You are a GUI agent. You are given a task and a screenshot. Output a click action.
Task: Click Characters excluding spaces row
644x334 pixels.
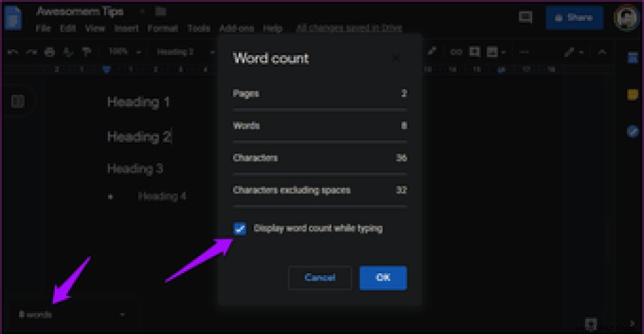coord(320,190)
